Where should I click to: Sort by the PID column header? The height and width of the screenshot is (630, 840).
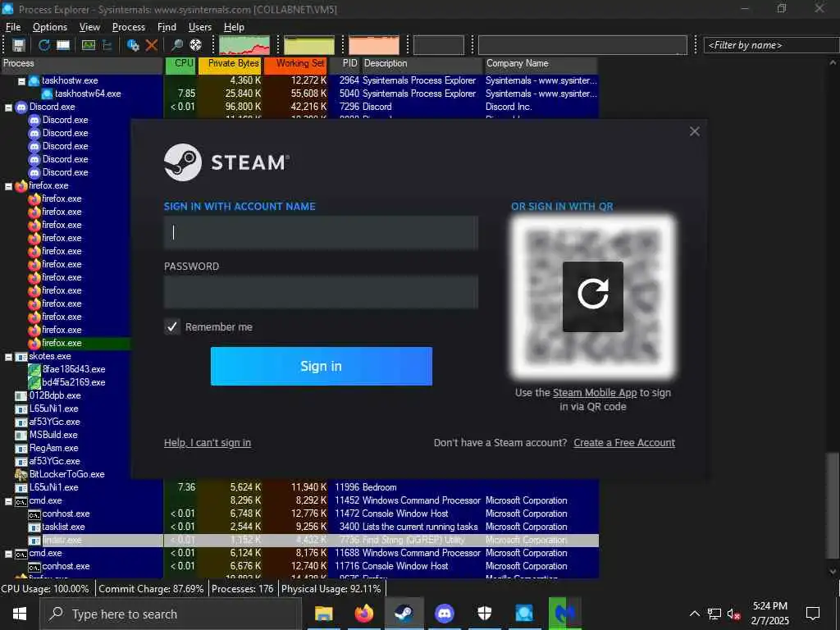pos(345,63)
